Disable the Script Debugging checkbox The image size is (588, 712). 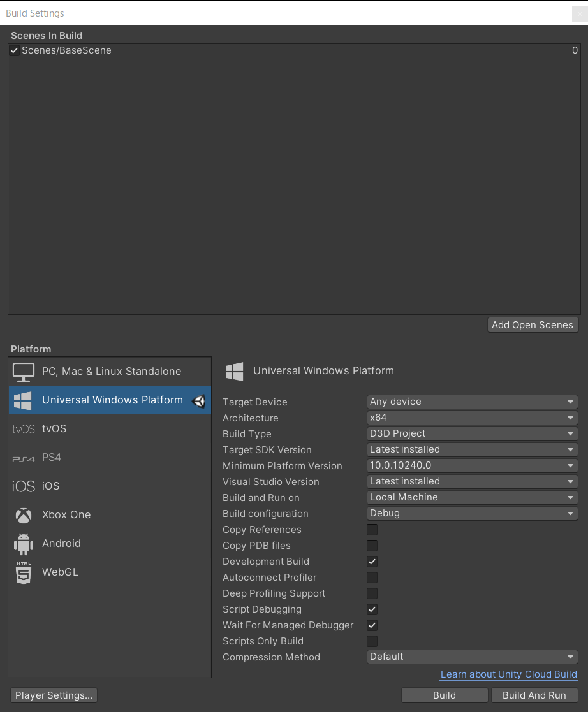pos(372,609)
